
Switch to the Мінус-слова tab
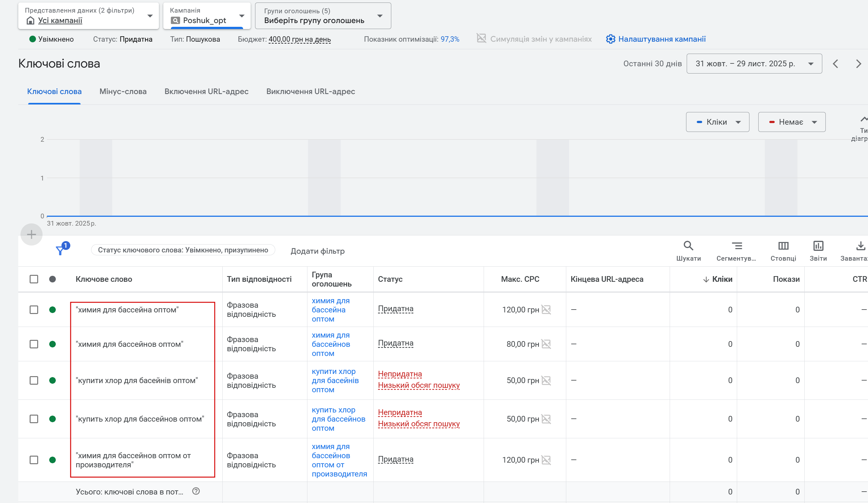click(123, 92)
